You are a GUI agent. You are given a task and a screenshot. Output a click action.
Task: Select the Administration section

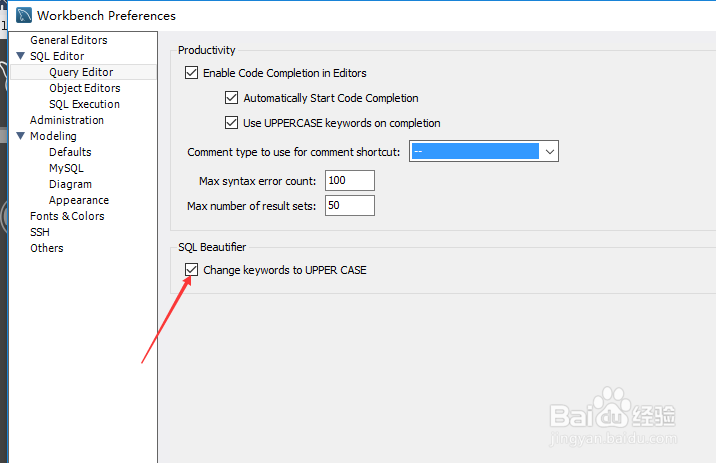pos(67,120)
